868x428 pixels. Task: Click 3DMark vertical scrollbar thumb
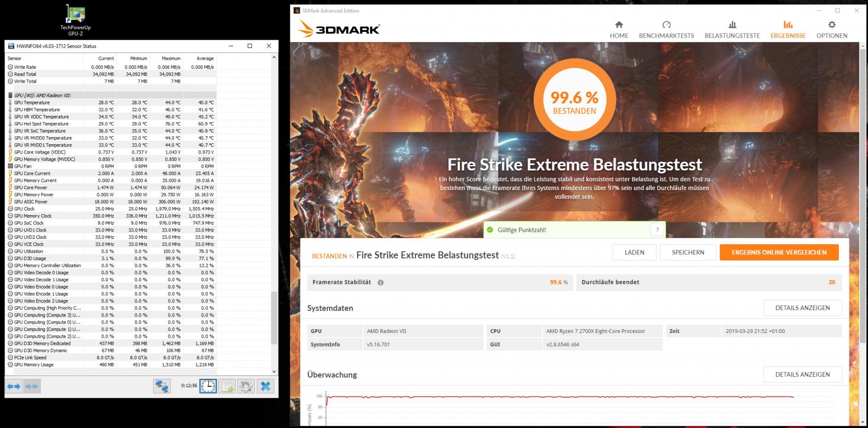[x=863, y=196]
